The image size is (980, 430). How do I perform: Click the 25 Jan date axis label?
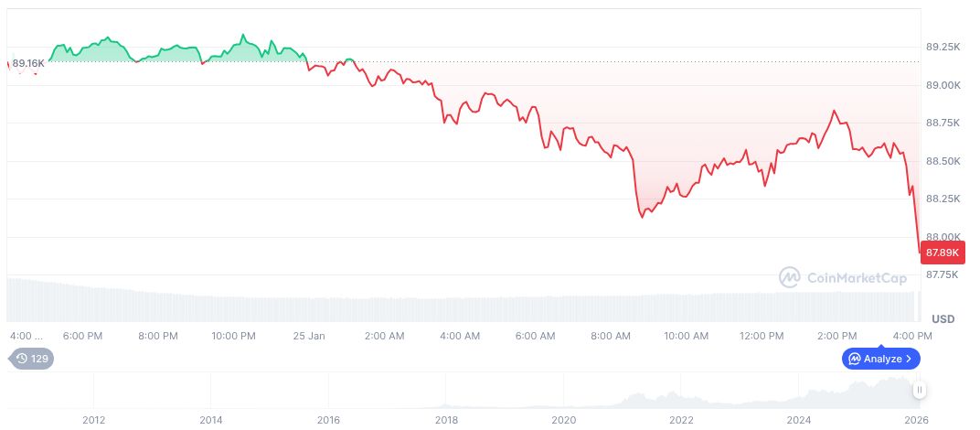click(309, 336)
